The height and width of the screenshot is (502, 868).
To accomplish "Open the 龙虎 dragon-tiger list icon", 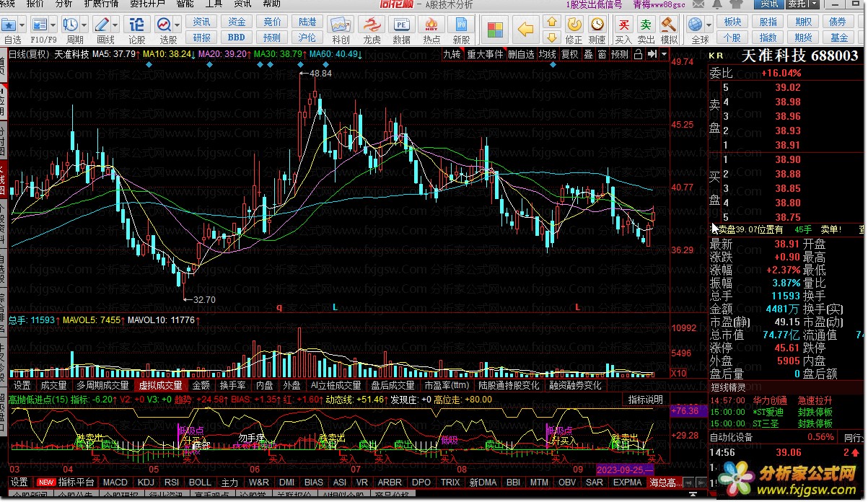I will [x=371, y=25].
